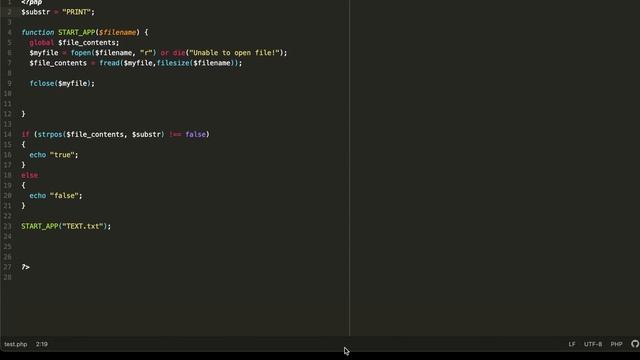Click the fopen call on line 6

[x=81, y=53]
